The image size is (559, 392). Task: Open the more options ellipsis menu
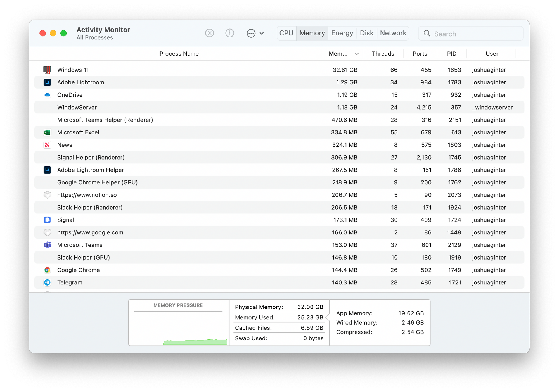pyautogui.click(x=255, y=33)
